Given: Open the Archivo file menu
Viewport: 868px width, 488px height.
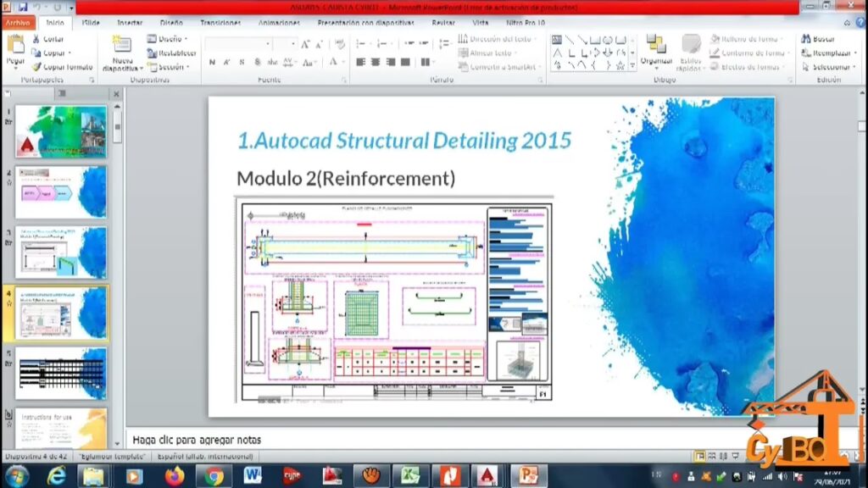Looking at the screenshot, I should point(19,23).
